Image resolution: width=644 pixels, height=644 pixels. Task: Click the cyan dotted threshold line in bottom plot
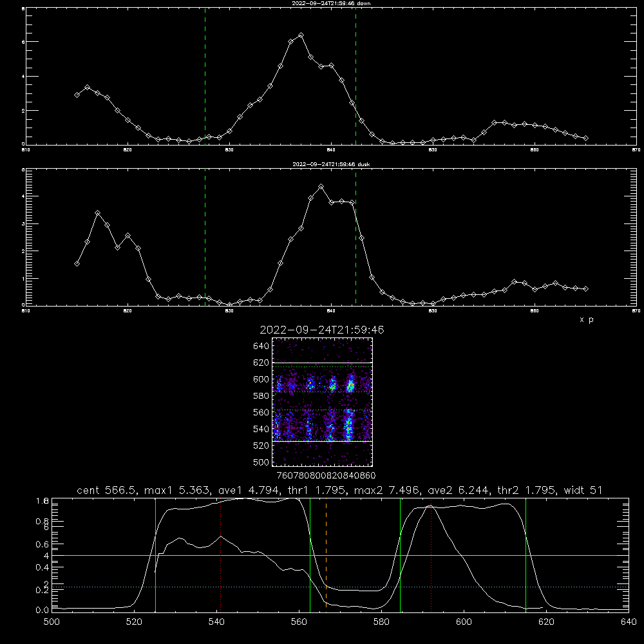click(340, 587)
